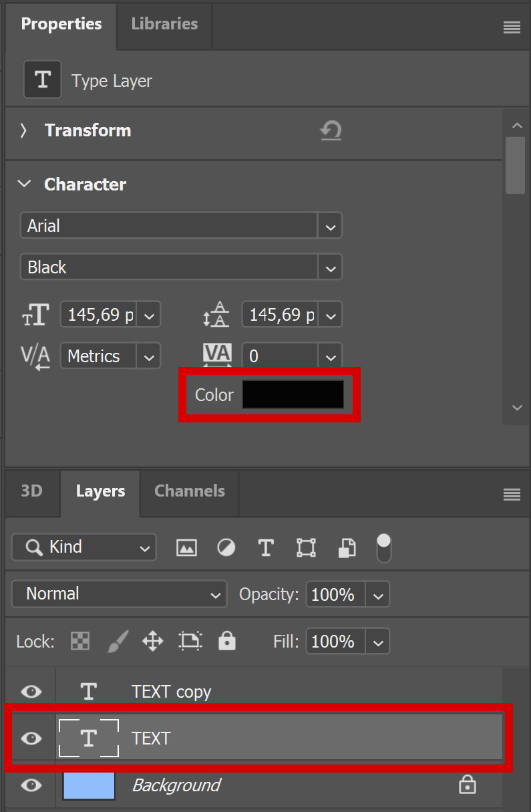Click the Fill percentage field
The height and width of the screenshot is (812, 531).
[x=336, y=642]
